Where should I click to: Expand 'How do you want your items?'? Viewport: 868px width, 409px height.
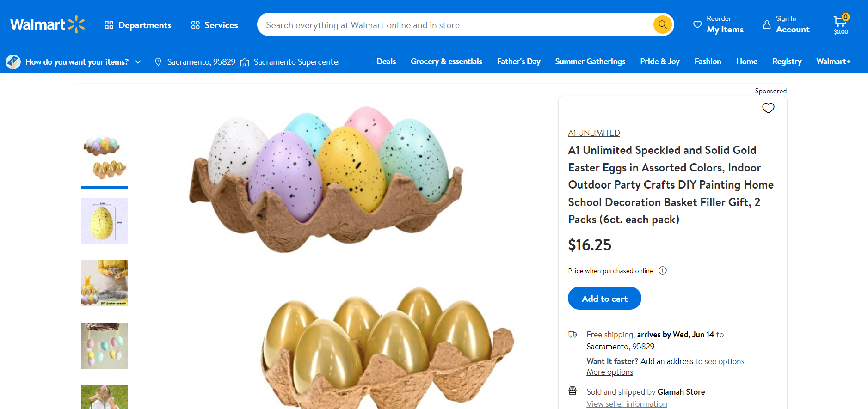click(83, 62)
